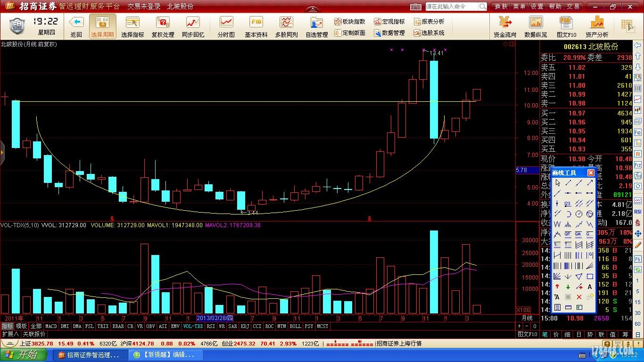Click the grid-and-cursor icon in top toolbar

[627, 25]
